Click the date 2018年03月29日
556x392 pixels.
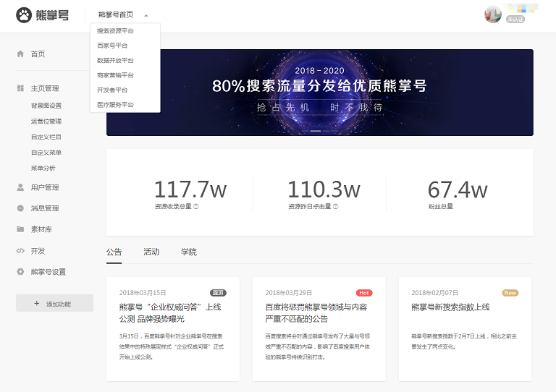(x=289, y=293)
